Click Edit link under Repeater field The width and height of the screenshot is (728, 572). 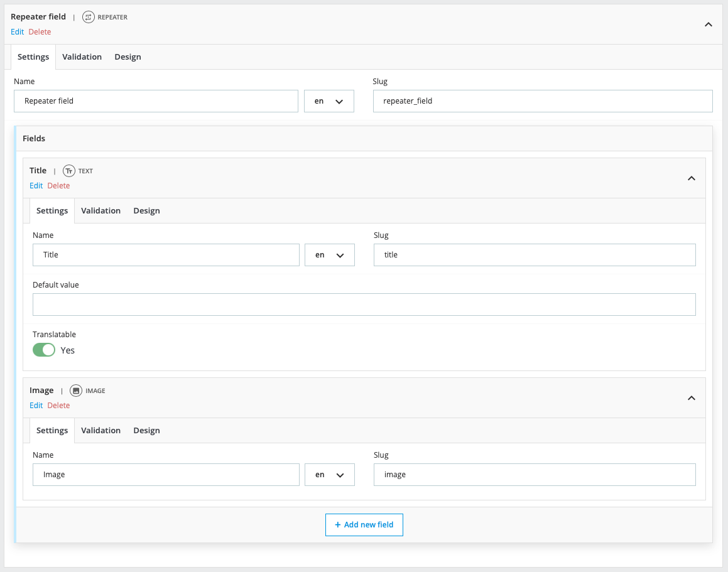(x=17, y=32)
